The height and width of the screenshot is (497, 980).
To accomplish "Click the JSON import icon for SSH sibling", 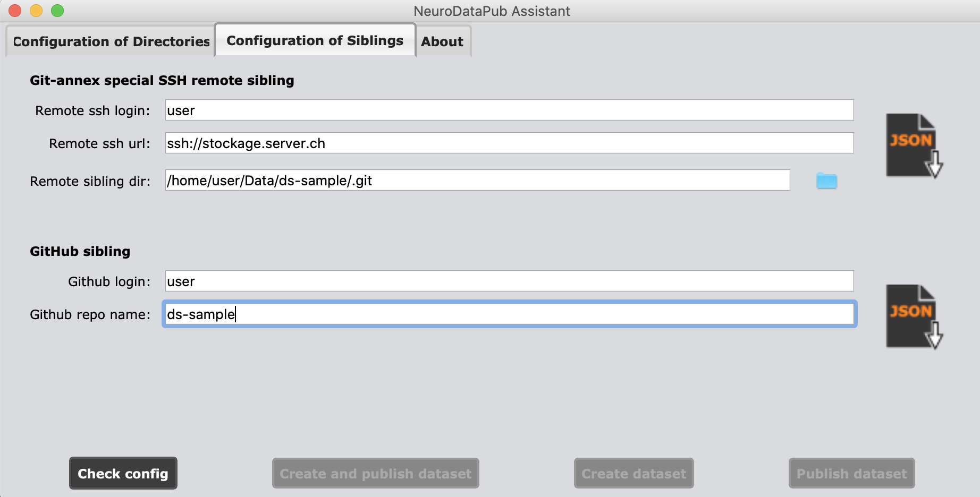I will (913, 145).
